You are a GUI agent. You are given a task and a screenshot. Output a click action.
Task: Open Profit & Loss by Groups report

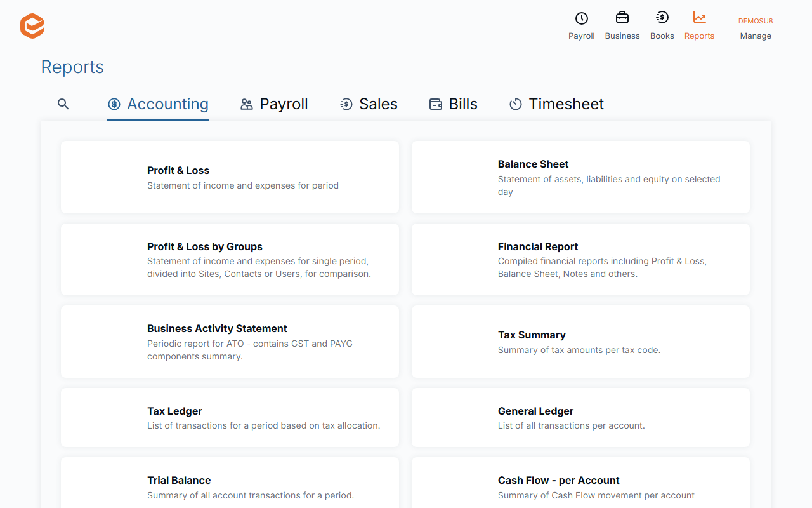(230, 259)
